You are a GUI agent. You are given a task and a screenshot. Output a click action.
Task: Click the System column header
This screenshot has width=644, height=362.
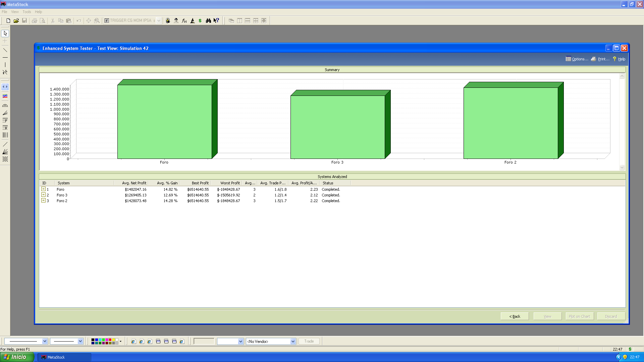click(x=84, y=183)
